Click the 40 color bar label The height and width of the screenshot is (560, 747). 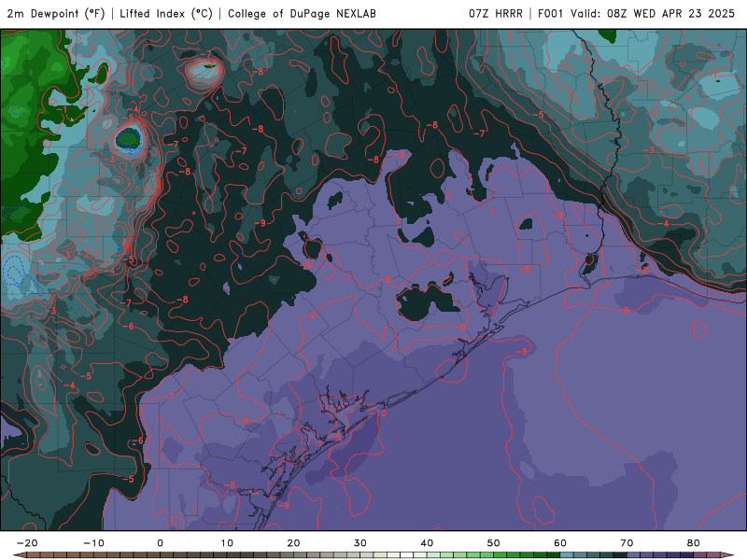coord(427,543)
